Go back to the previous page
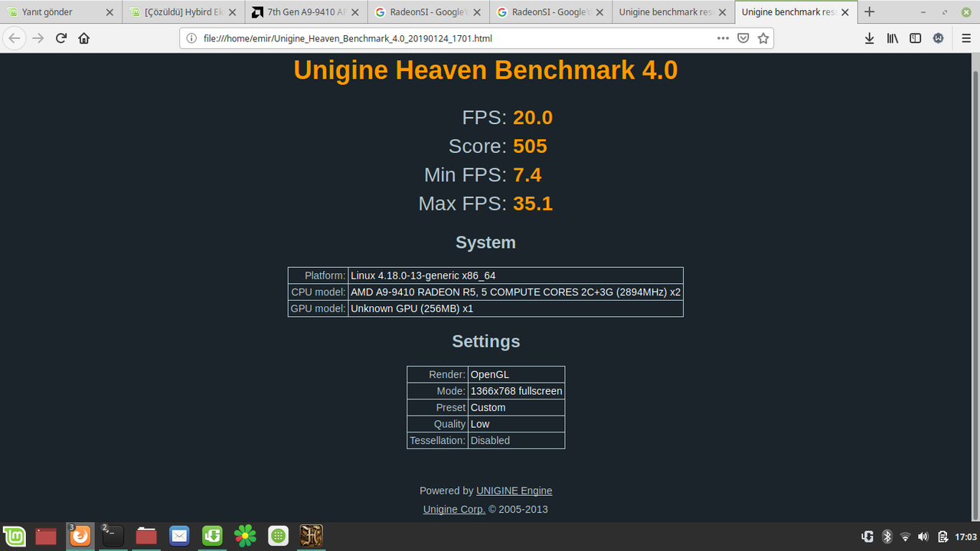 pos(15,38)
